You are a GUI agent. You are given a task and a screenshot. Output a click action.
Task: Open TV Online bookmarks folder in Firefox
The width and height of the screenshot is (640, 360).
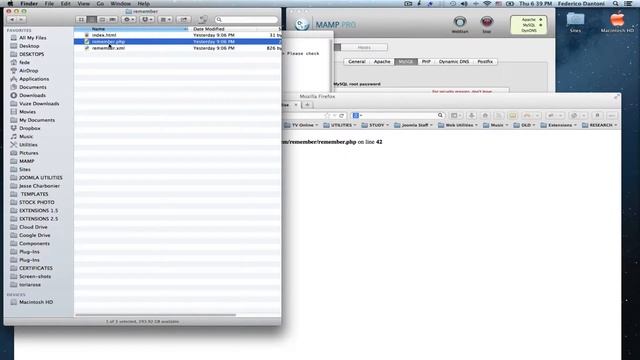click(x=301, y=125)
